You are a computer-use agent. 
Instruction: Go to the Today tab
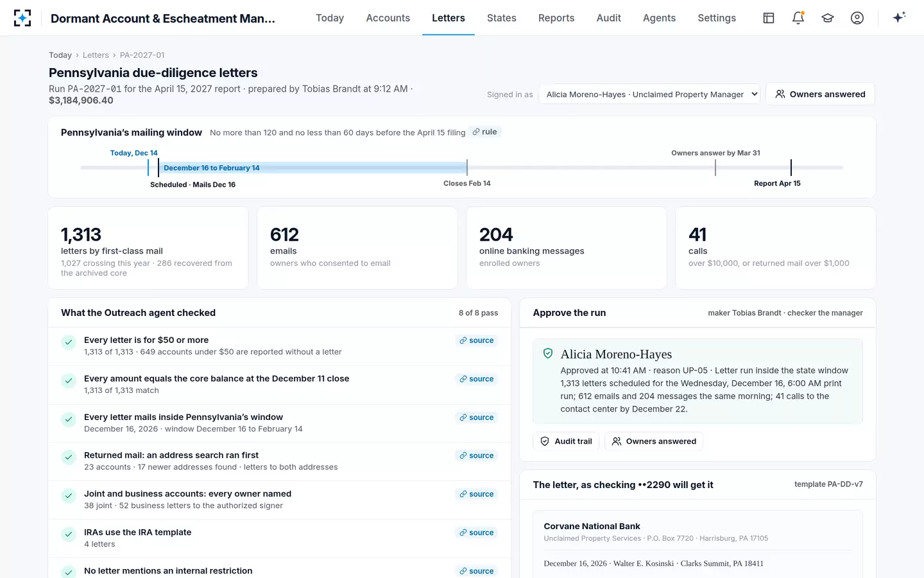330,18
